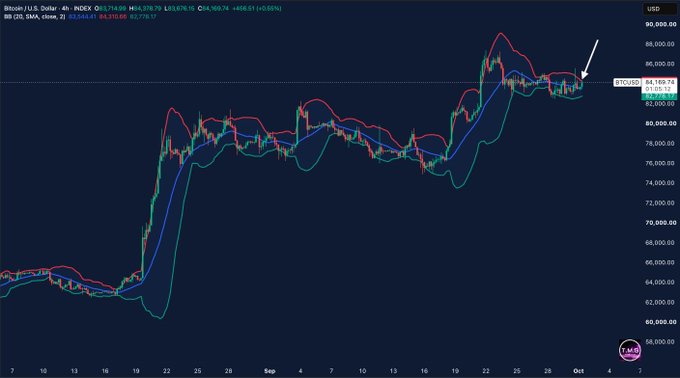Click the +456.51 (+0.55%) change in the legend

point(257,8)
